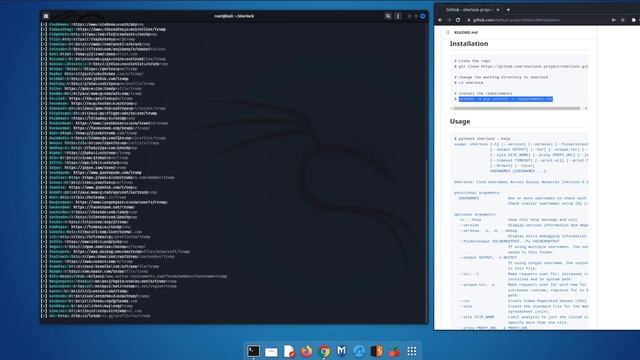Click the horizontal scrollbar under install code block

(x=516, y=108)
